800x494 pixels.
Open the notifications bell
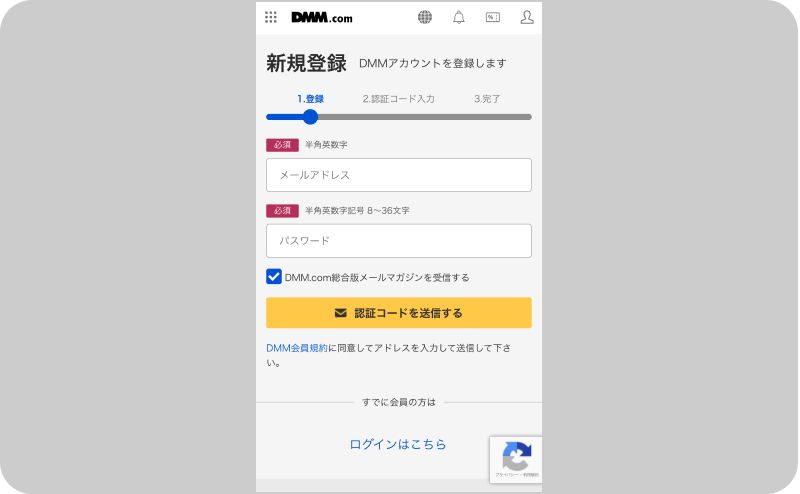click(459, 17)
